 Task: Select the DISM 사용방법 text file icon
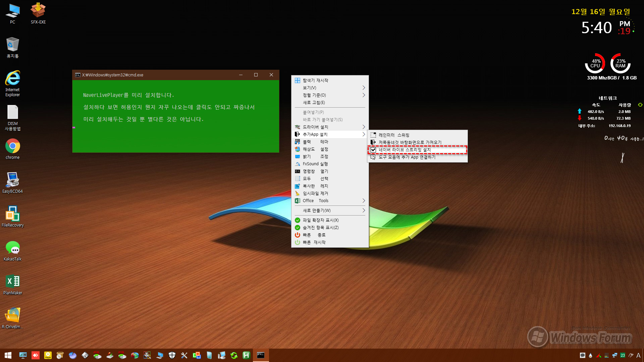pyautogui.click(x=12, y=118)
